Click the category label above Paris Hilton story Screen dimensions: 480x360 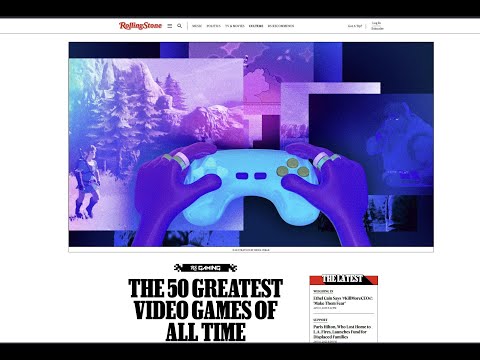320,320
